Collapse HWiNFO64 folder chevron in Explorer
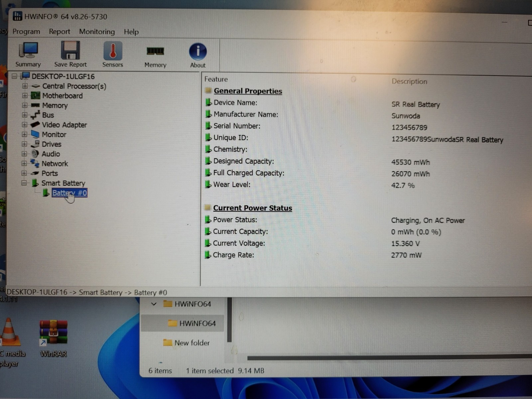The height and width of the screenshot is (399, 532). [x=154, y=304]
